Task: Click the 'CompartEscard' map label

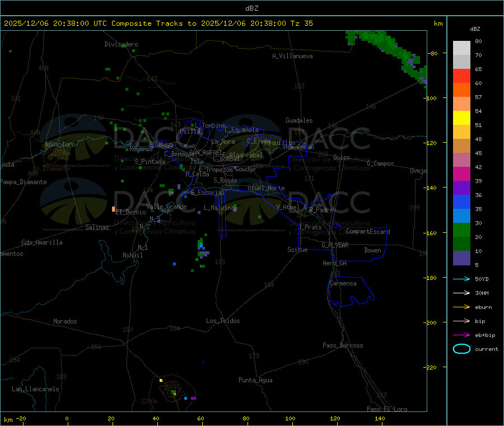Action: click(368, 232)
